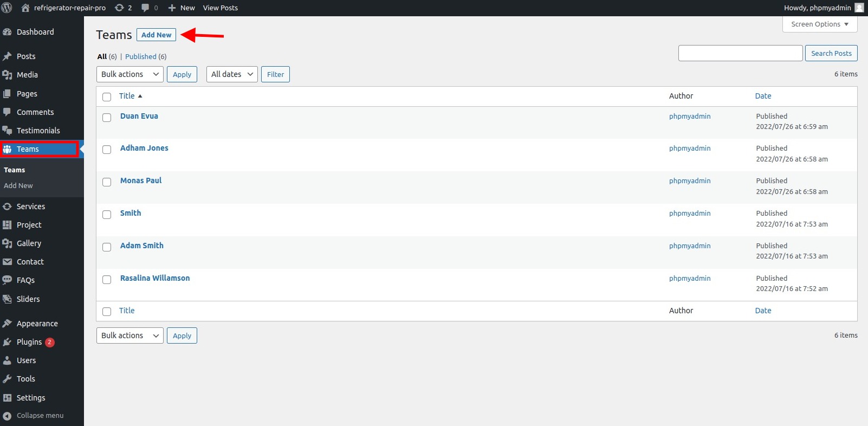Click the Search Posts button
Screen dimensions: 868x426
pyautogui.click(x=831, y=53)
